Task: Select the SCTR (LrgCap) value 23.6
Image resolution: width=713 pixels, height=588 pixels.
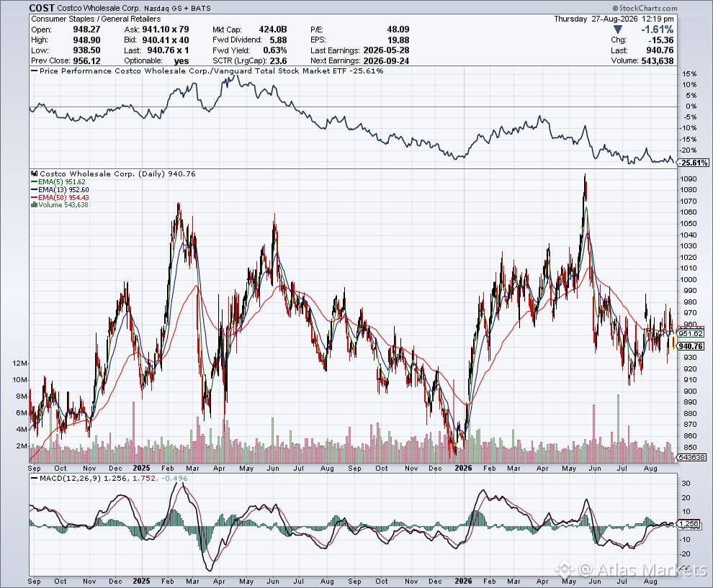Action: pos(278,61)
